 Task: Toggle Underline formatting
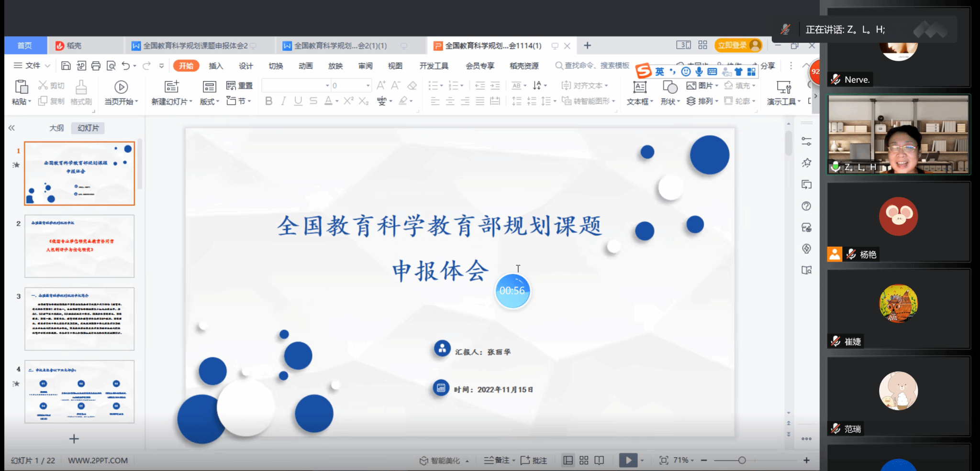(298, 101)
